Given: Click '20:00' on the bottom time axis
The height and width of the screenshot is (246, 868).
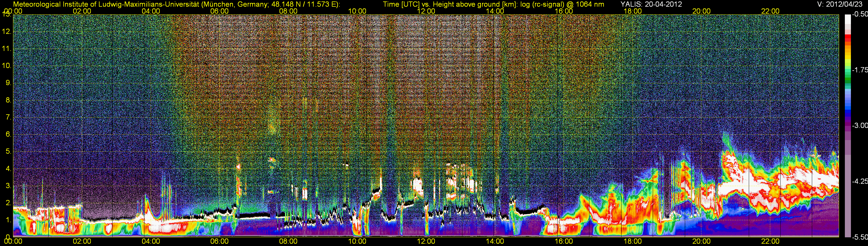Looking at the screenshot, I should pyautogui.click(x=702, y=241).
